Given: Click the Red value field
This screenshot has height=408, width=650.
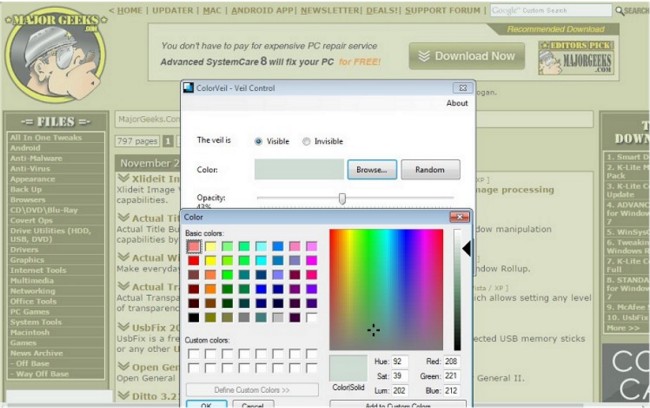Looking at the screenshot, I should click(x=452, y=362).
